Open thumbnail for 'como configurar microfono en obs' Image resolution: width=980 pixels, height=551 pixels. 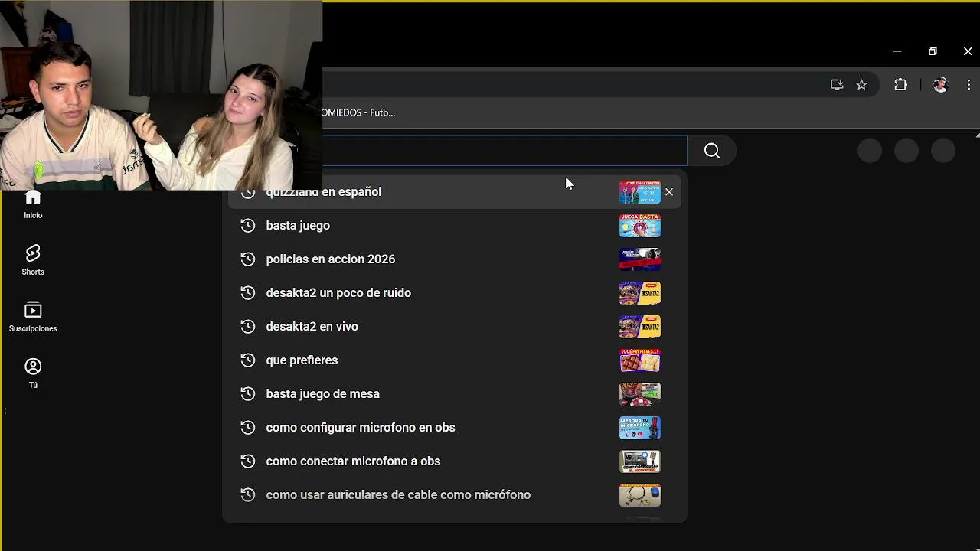(639, 427)
